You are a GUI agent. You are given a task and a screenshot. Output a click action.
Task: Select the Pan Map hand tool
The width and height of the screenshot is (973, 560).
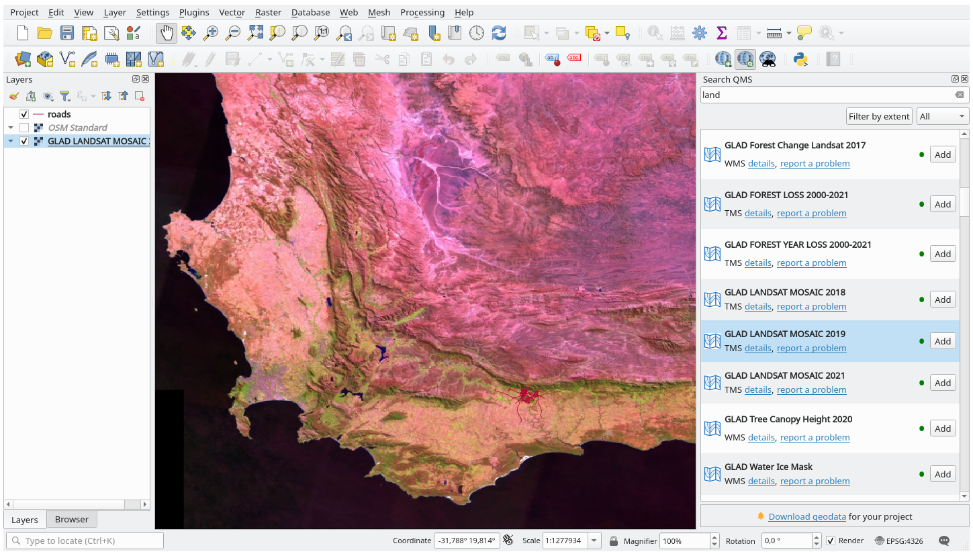tap(167, 33)
